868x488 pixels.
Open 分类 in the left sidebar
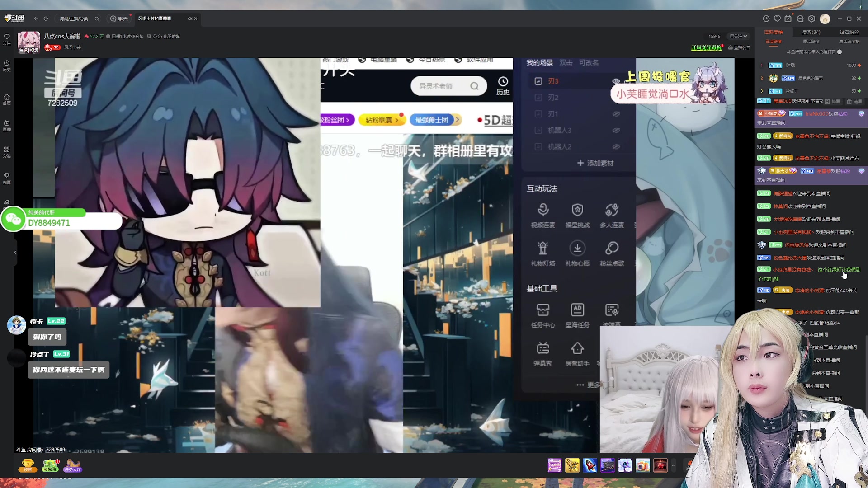(x=7, y=152)
